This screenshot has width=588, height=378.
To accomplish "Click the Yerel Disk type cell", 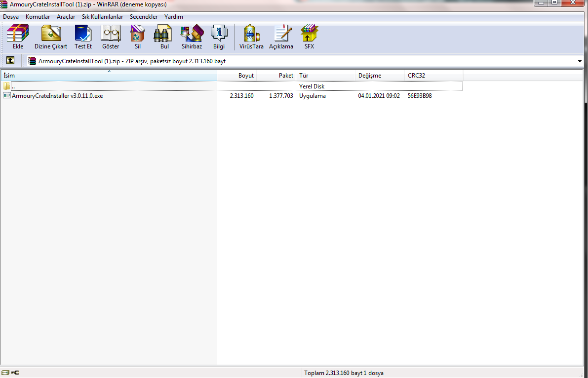I will click(x=312, y=86).
